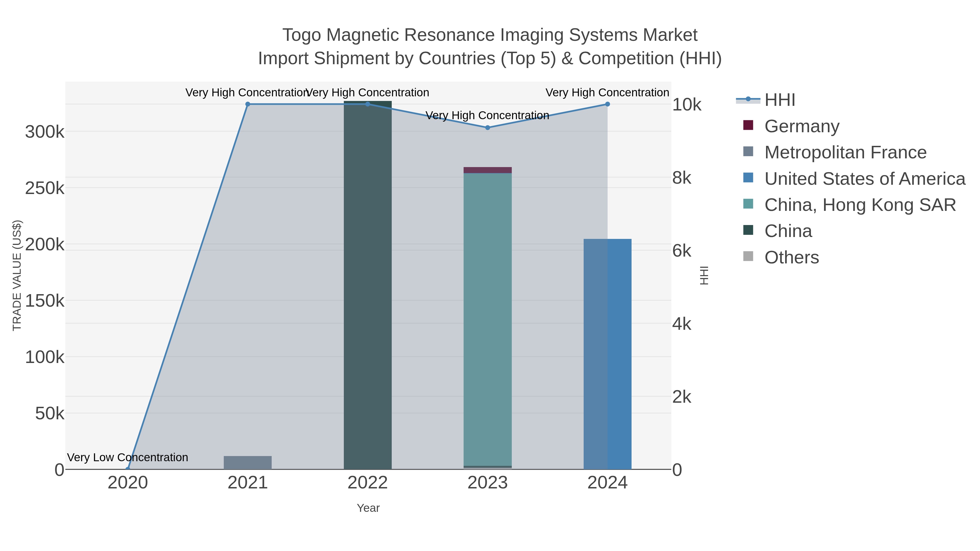Image resolution: width=980 pixels, height=551 pixels.
Task: Select the 2023 Hong Kong SAR bar segment
Action: click(x=488, y=319)
